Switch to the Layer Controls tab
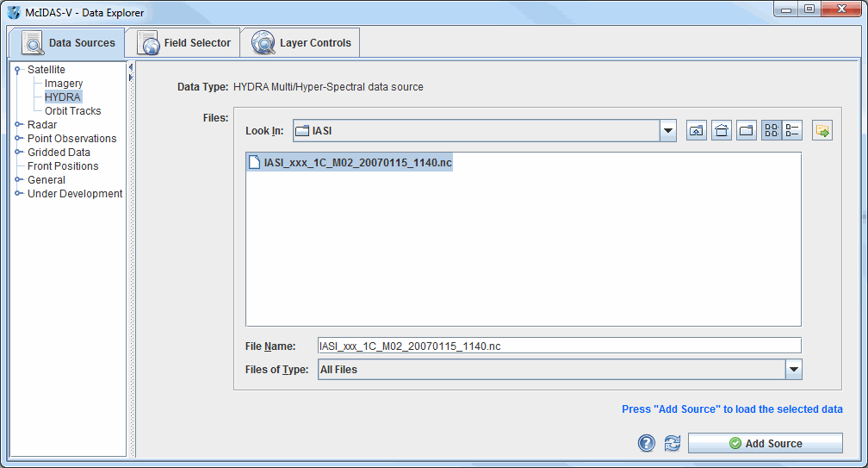The width and height of the screenshot is (868, 468). [x=300, y=42]
